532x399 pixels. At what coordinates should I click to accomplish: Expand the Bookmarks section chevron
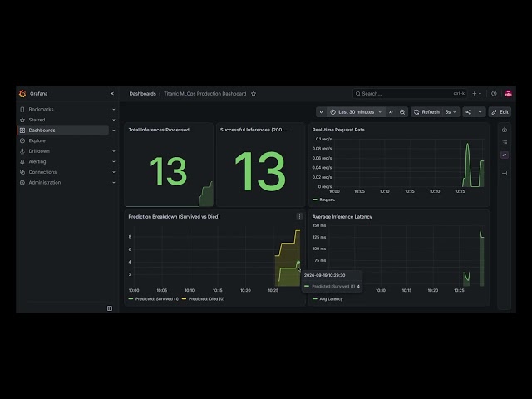point(114,109)
